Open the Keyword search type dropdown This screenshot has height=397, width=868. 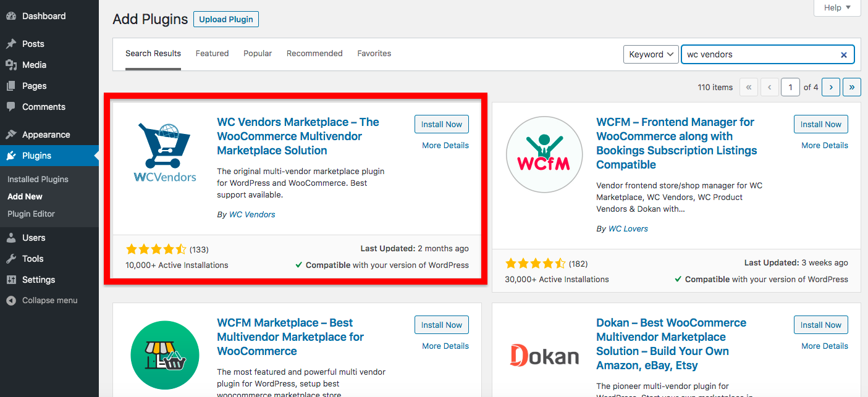point(651,54)
